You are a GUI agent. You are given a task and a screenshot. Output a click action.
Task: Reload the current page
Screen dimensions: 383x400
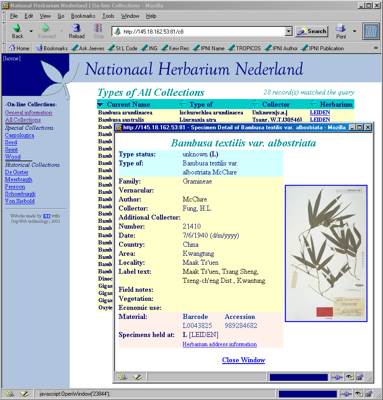pos(76,31)
